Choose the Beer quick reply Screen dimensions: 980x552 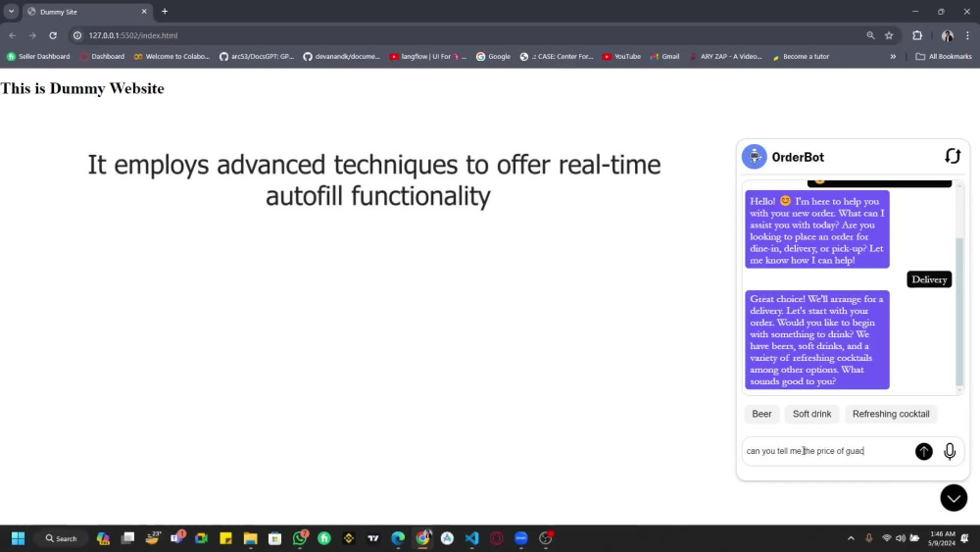pyautogui.click(x=761, y=414)
